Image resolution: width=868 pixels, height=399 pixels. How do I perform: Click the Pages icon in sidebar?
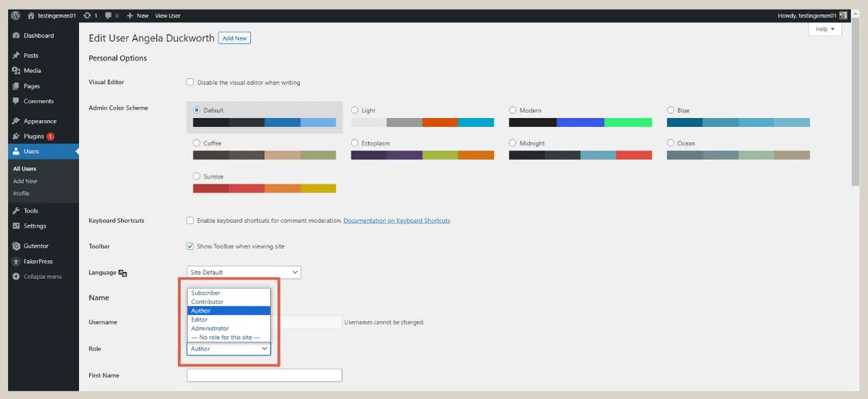coord(16,86)
